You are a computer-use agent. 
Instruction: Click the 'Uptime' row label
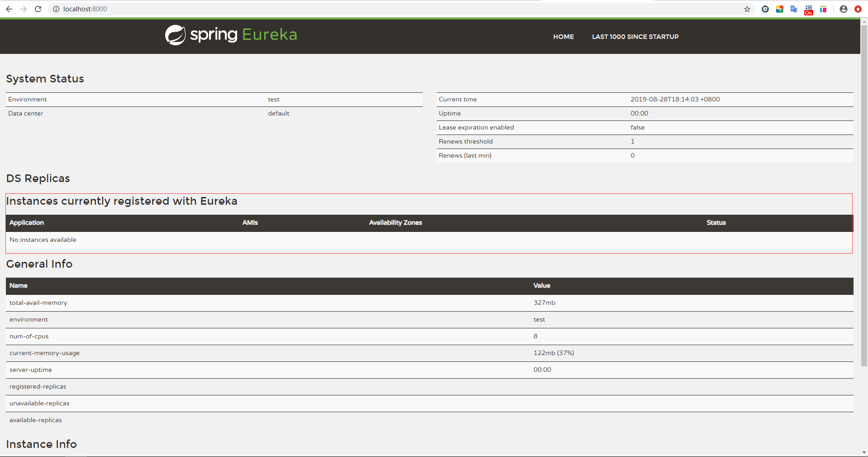[450, 113]
